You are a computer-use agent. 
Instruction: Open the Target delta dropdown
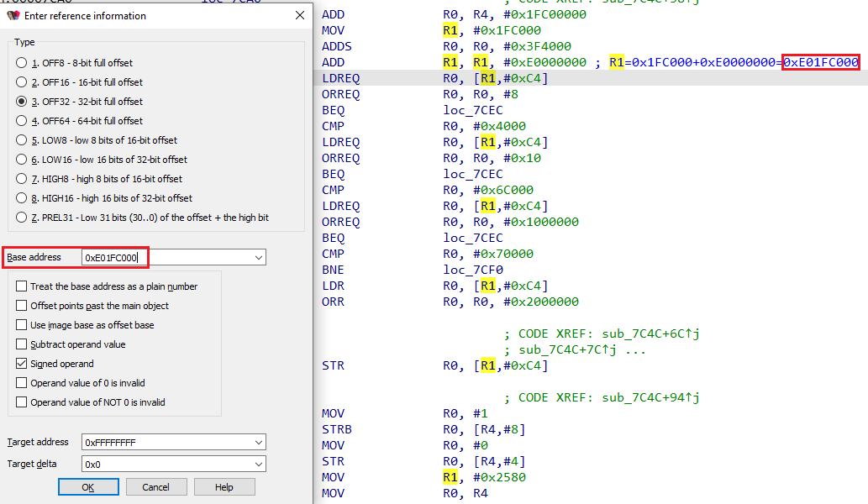[257, 463]
